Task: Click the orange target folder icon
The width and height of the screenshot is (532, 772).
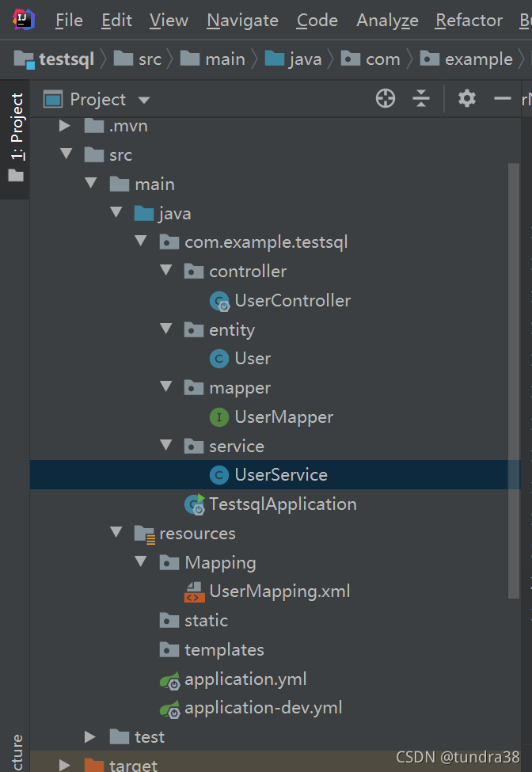Action: [94, 765]
